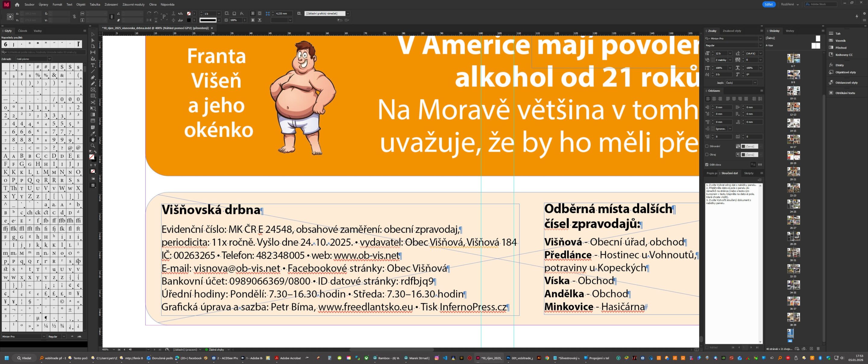Enable the Okraj checkbox
The image size is (868, 364).
click(x=707, y=155)
